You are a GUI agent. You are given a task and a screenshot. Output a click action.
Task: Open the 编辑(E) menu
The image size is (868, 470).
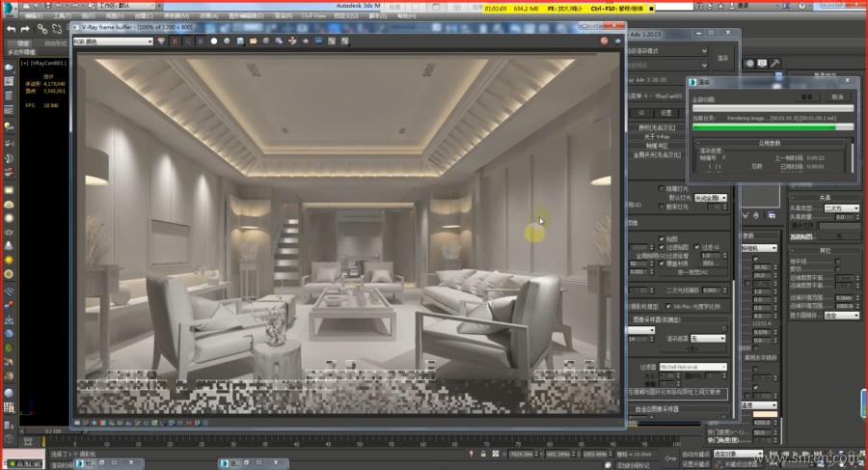click(x=34, y=16)
